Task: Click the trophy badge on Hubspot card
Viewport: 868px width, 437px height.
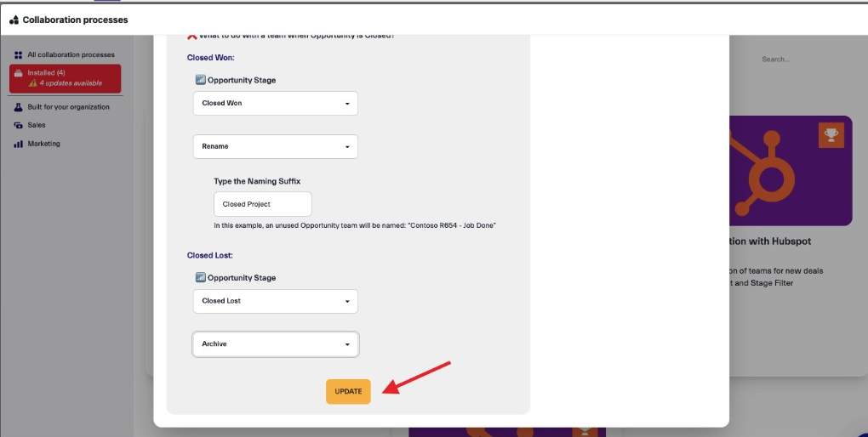Action: tap(831, 134)
